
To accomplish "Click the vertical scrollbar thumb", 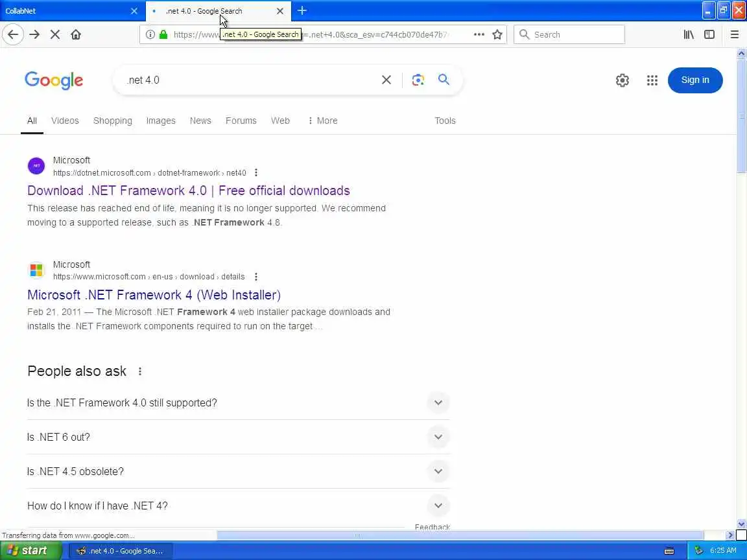I will point(741,117).
